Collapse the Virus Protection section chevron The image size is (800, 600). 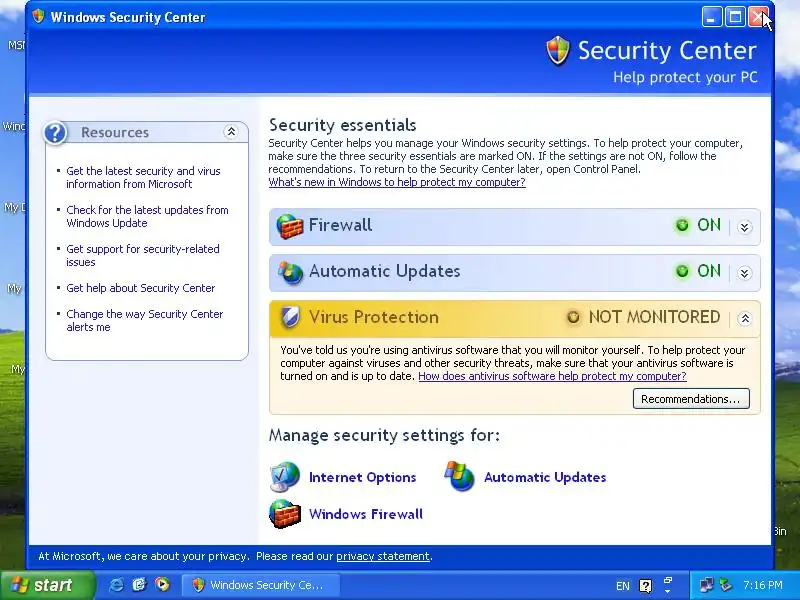point(744,319)
